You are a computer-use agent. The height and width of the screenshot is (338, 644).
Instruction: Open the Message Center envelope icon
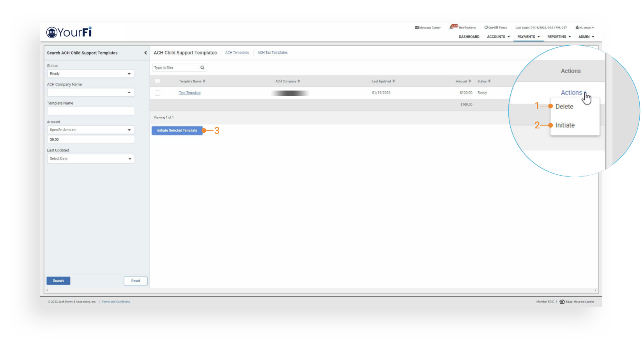416,28
